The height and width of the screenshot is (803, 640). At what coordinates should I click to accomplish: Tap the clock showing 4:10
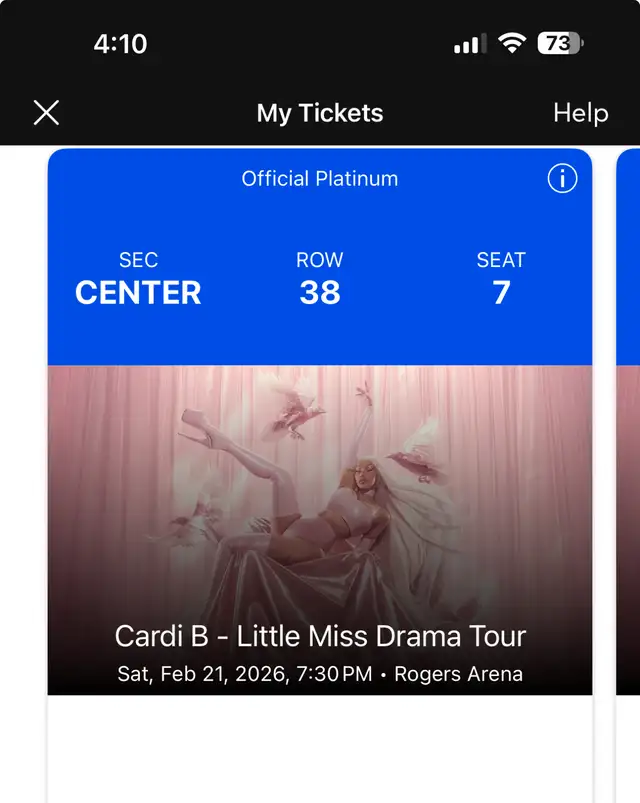(x=120, y=43)
